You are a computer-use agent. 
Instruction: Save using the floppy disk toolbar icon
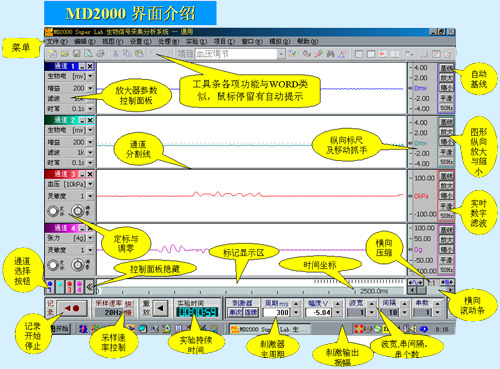click(x=76, y=54)
